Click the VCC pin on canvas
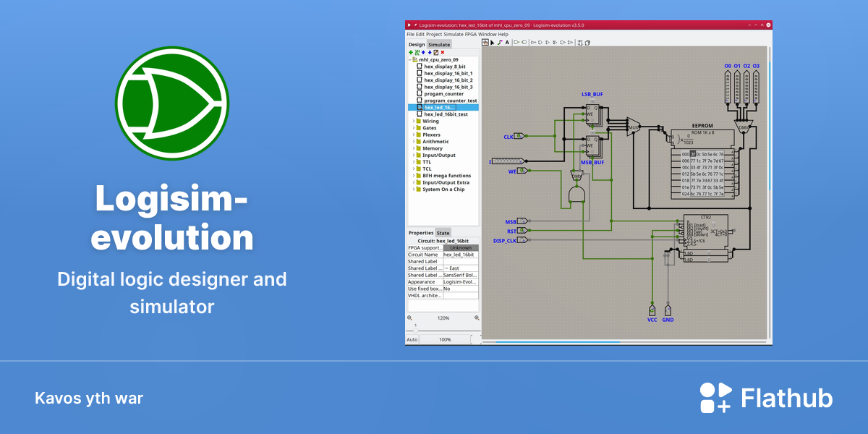 click(652, 310)
